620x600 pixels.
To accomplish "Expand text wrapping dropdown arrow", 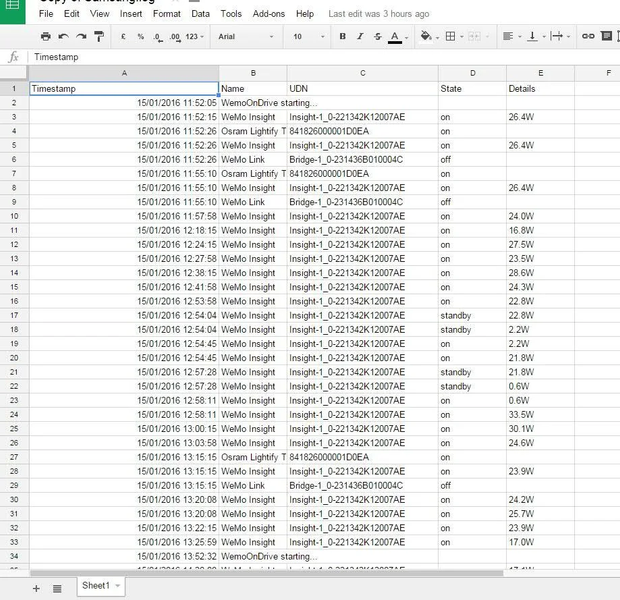I will [568, 37].
